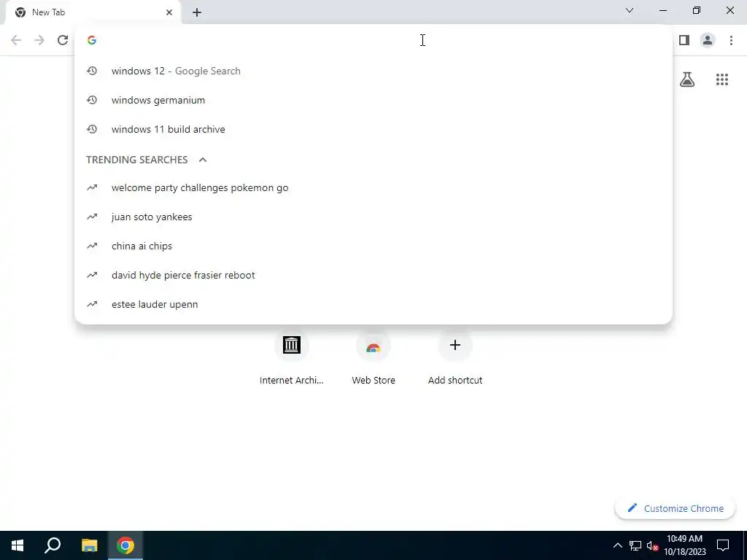Open the Search Labs flask icon
Viewport: 747px width, 560px height.
point(687,79)
